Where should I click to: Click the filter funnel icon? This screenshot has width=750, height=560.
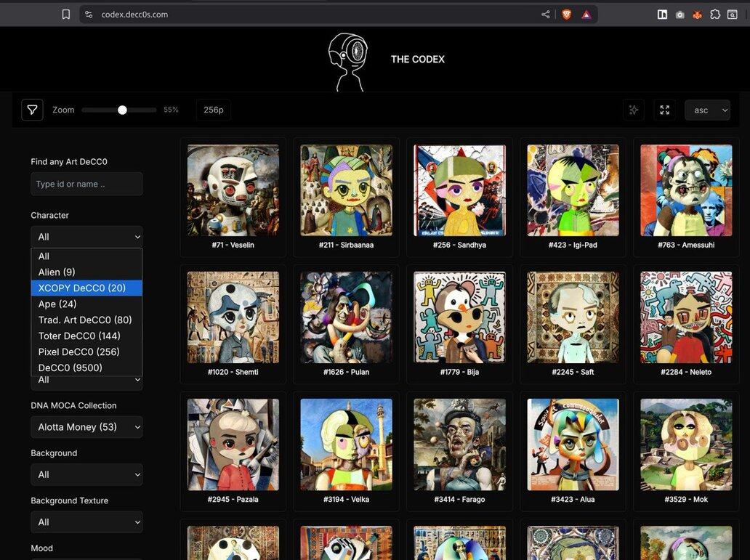pos(32,110)
